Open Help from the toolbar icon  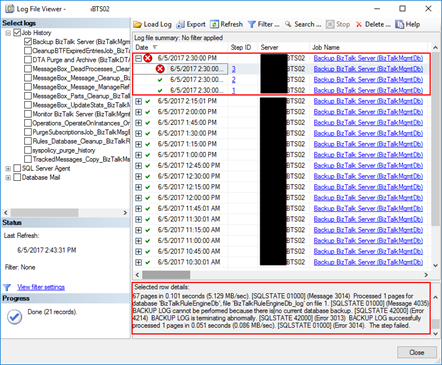click(x=399, y=24)
